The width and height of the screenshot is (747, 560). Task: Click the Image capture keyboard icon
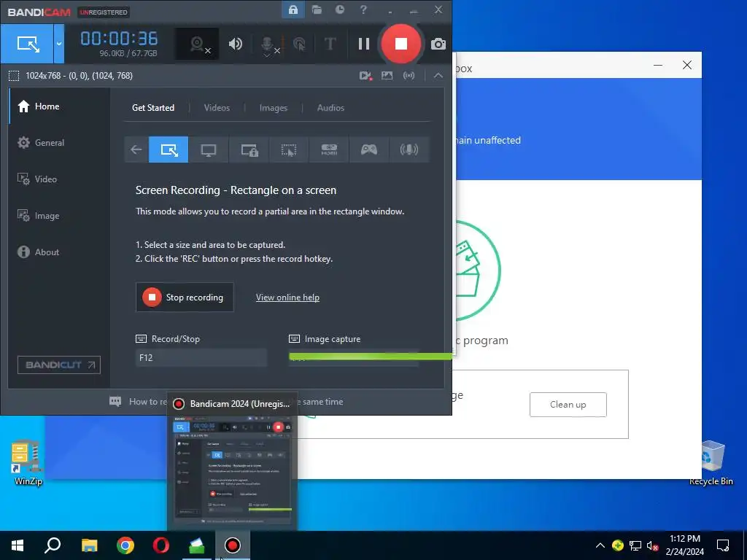point(295,338)
